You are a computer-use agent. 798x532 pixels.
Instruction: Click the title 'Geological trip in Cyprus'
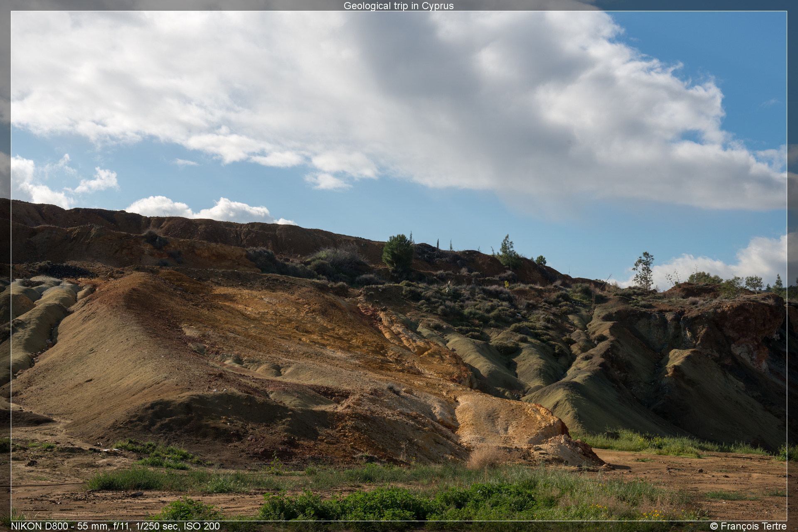(399, 6)
